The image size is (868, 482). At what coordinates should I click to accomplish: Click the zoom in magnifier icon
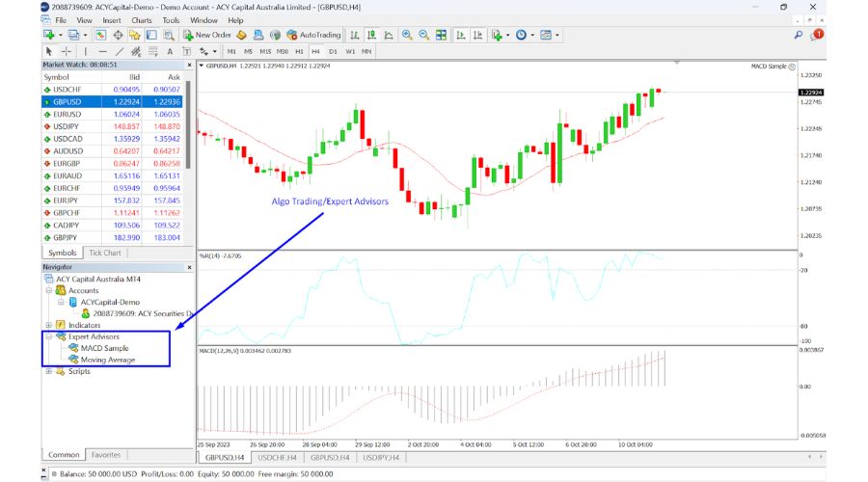coord(406,35)
